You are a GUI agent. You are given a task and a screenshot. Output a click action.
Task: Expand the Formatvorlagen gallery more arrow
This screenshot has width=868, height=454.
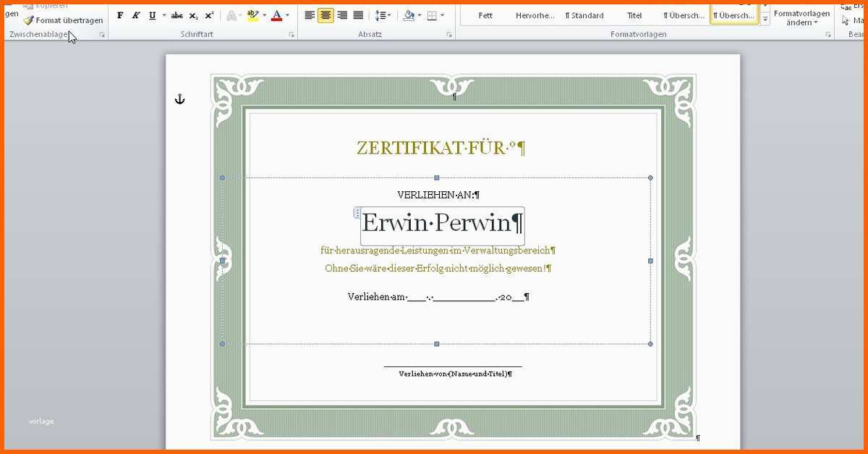[x=765, y=20]
